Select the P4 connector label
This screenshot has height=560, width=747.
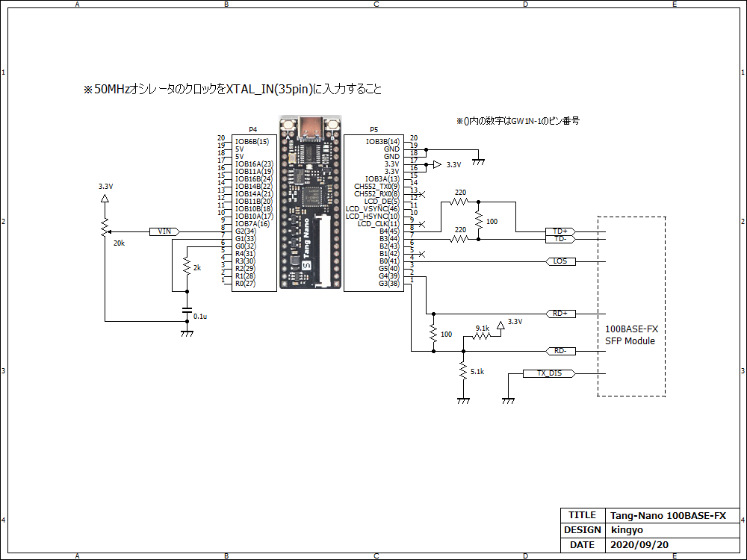pyautogui.click(x=253, y=129)
